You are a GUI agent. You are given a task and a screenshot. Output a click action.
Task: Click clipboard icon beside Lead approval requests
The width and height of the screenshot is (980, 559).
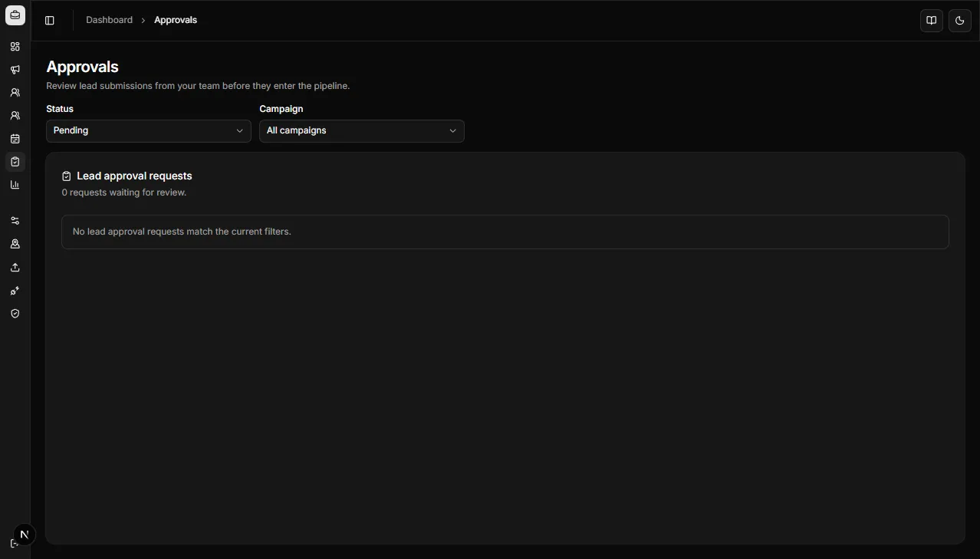tap(67, 176)
